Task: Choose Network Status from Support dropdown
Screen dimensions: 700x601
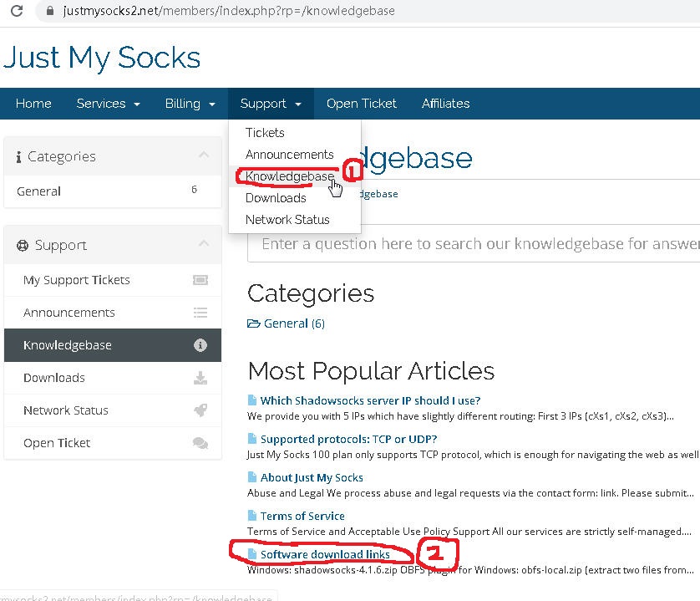Action: pyautogui.click(x=287, y=220)
